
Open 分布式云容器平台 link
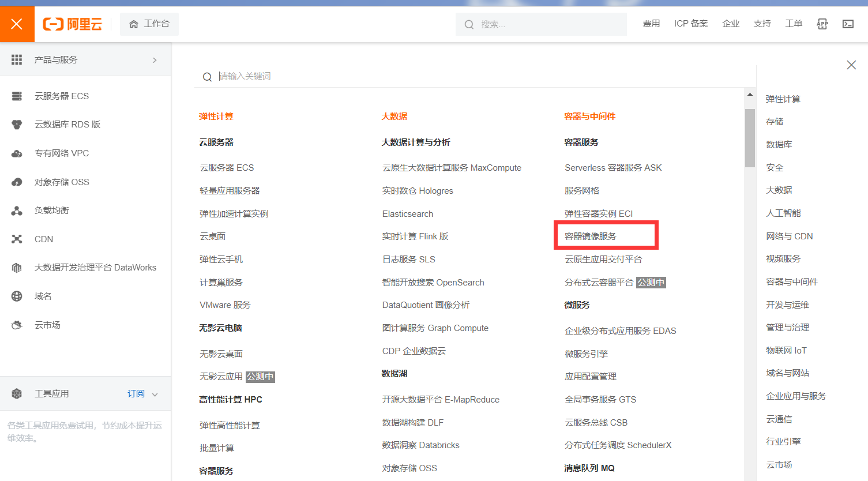(x=599, y=283)
